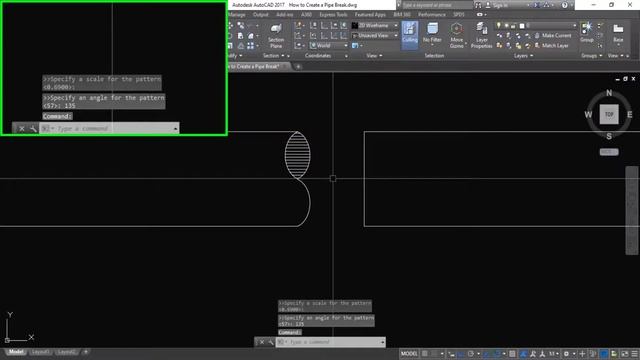Viewport: 640px width, 360px height.
Task: Toggle grid display in the status bar
Action: (425, 354)
